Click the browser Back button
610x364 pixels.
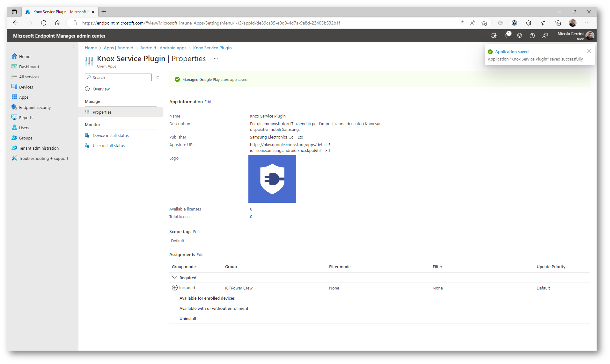16,23
